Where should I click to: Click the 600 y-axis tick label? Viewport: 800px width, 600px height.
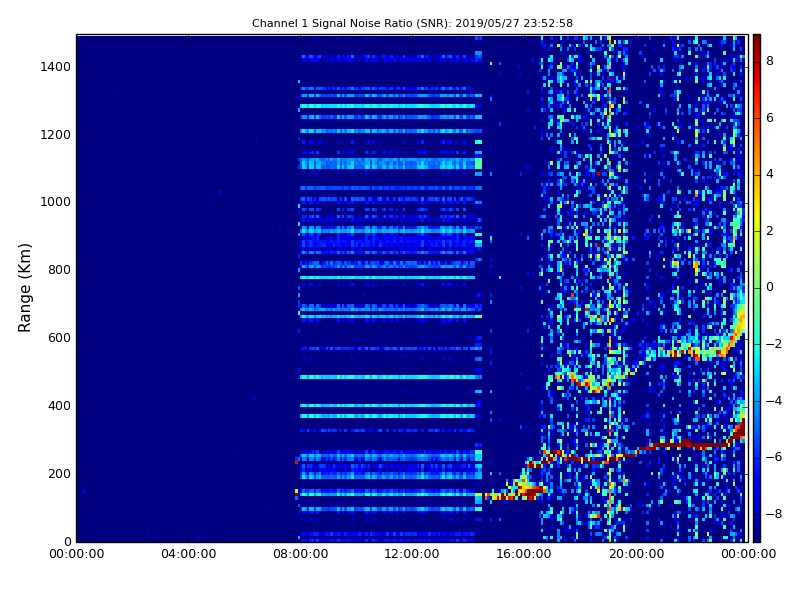59,338
